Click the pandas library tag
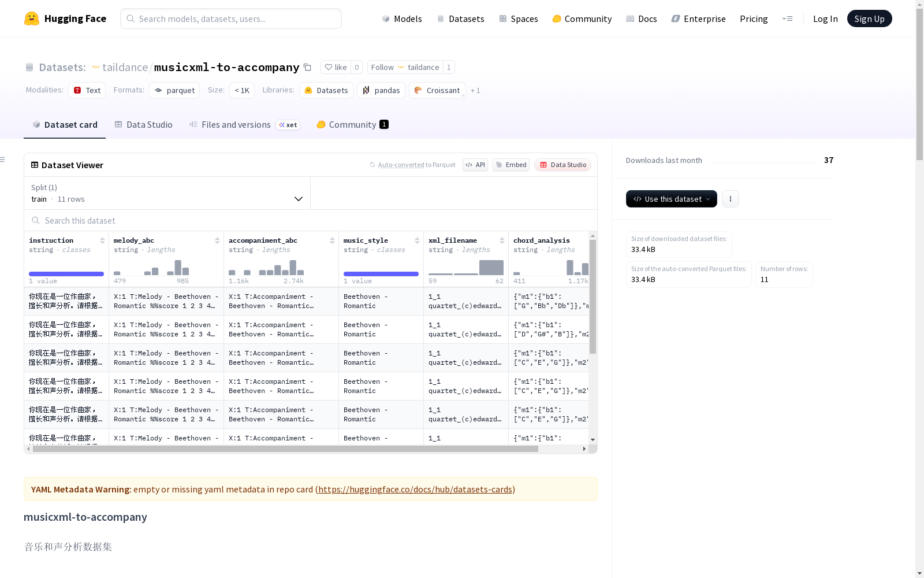Image resolution: width=924 pixels, height=578 pixels. coord(381,90)
